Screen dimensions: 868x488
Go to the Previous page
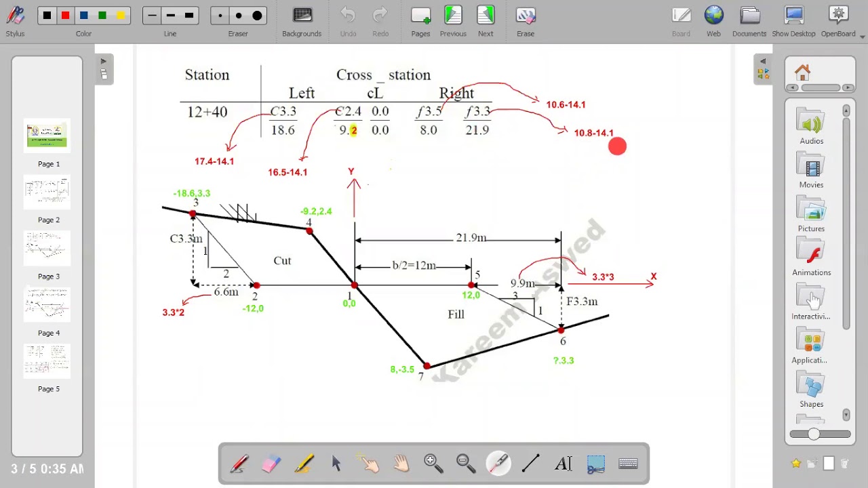pyautogui.click(x=453, y=22)
